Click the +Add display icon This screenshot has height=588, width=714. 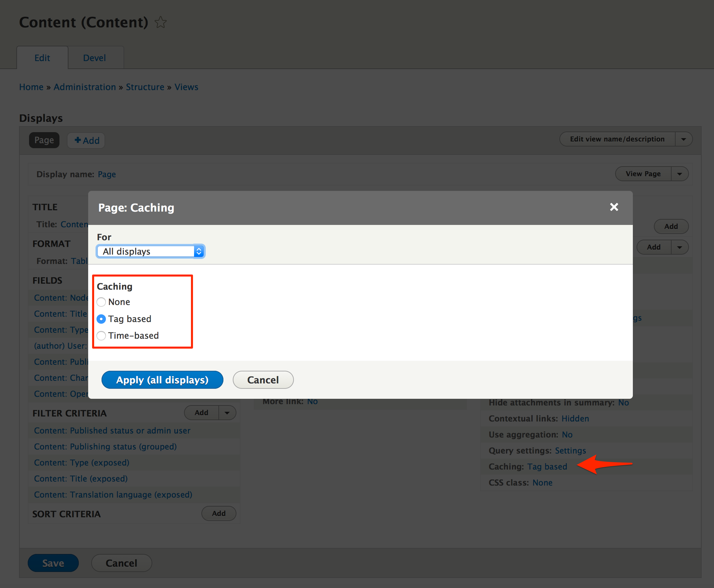click(x=86, y=140)
